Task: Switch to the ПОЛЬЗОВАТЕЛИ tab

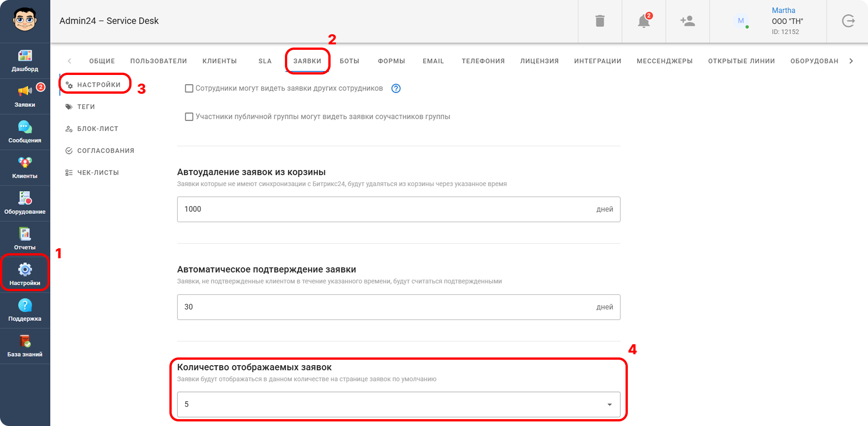Action: (158, 61)
